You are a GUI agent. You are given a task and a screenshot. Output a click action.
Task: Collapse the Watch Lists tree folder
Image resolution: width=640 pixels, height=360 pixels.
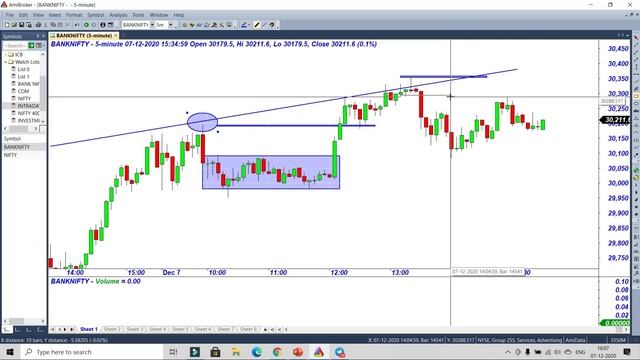point(6,62)
